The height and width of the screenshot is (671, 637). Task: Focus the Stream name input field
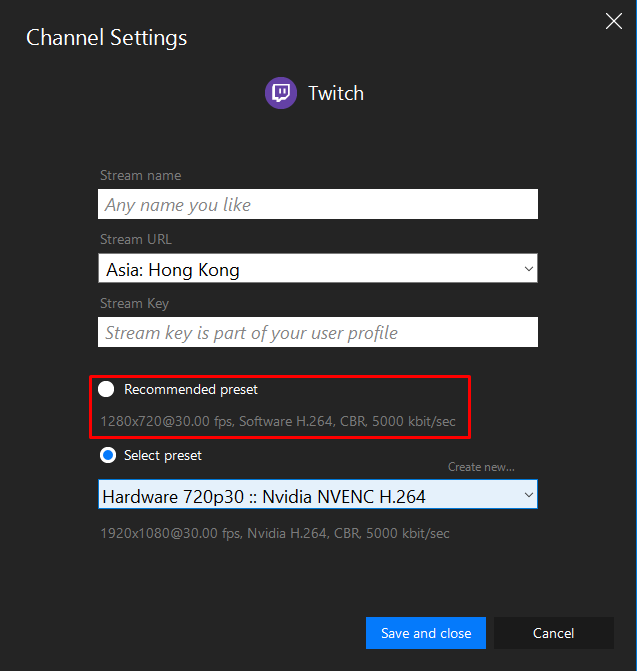(x=318, y=204)
